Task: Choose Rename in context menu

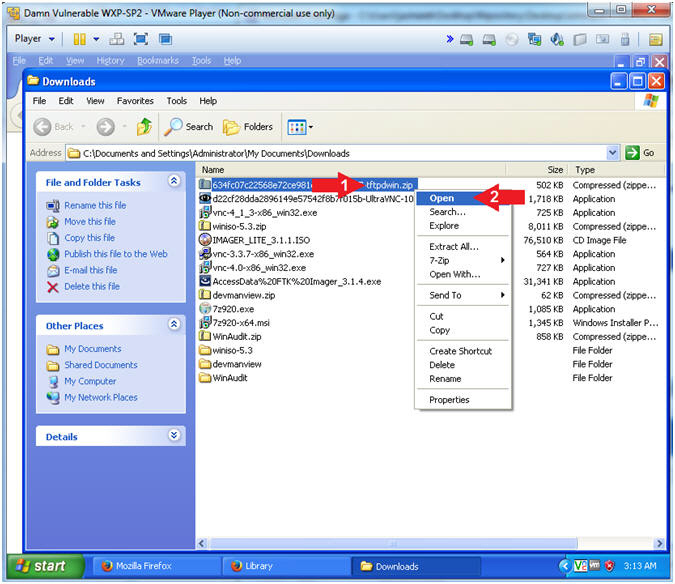Action: [463, 379]
